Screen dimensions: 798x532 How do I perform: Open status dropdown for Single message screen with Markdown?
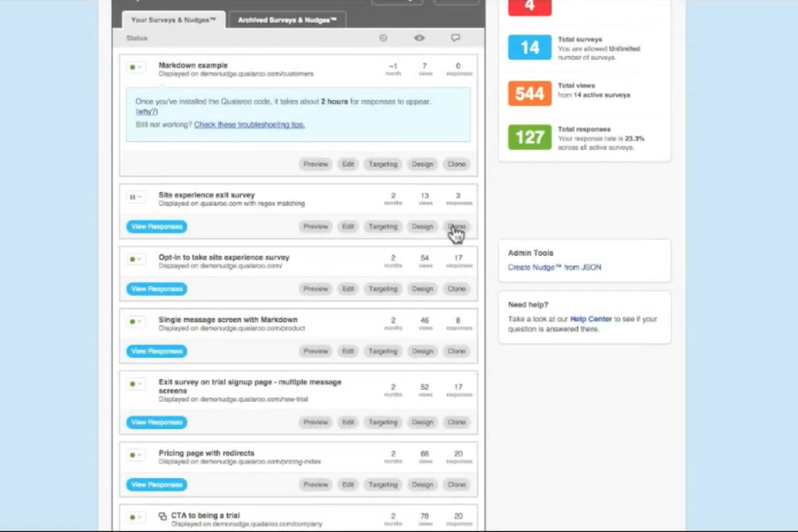pyautogui.click(x=139, y=322)
